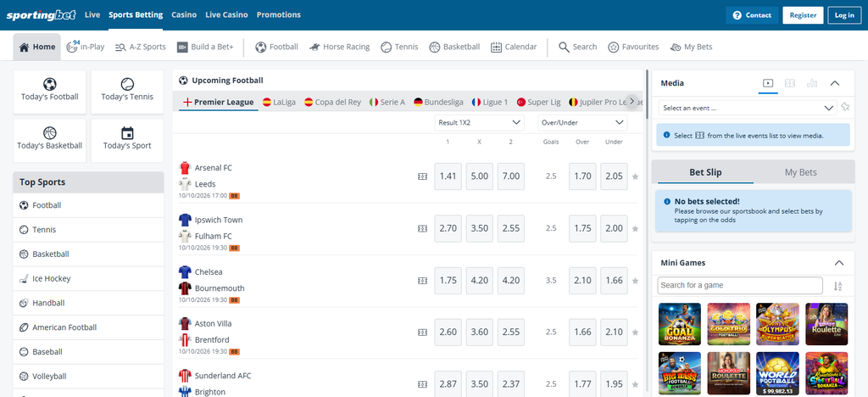Switch to the Serie A tab
The width and height of the screenshot is (868, 397).
[x=387, y=102]
